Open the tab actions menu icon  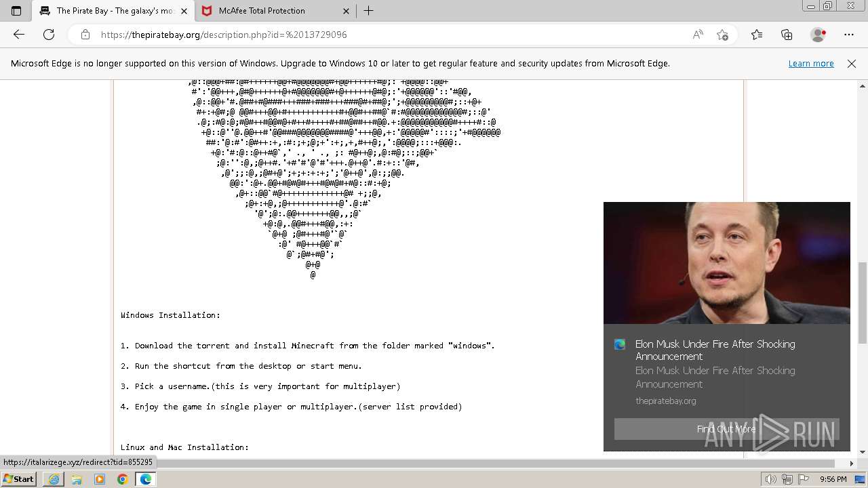click(x=16, y=11)
